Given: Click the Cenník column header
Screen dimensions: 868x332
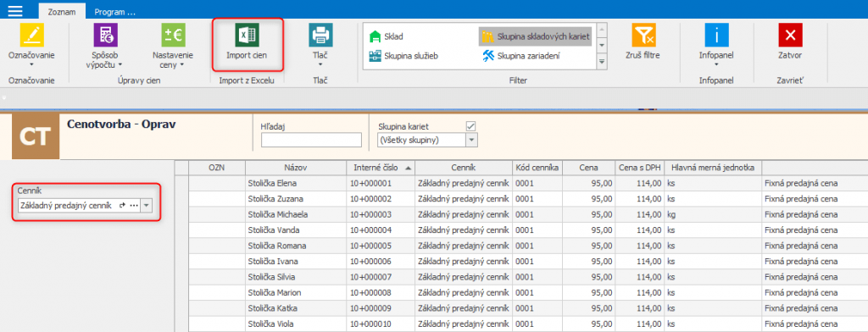Looking at the screenshot, I should [x=464, y=167].
